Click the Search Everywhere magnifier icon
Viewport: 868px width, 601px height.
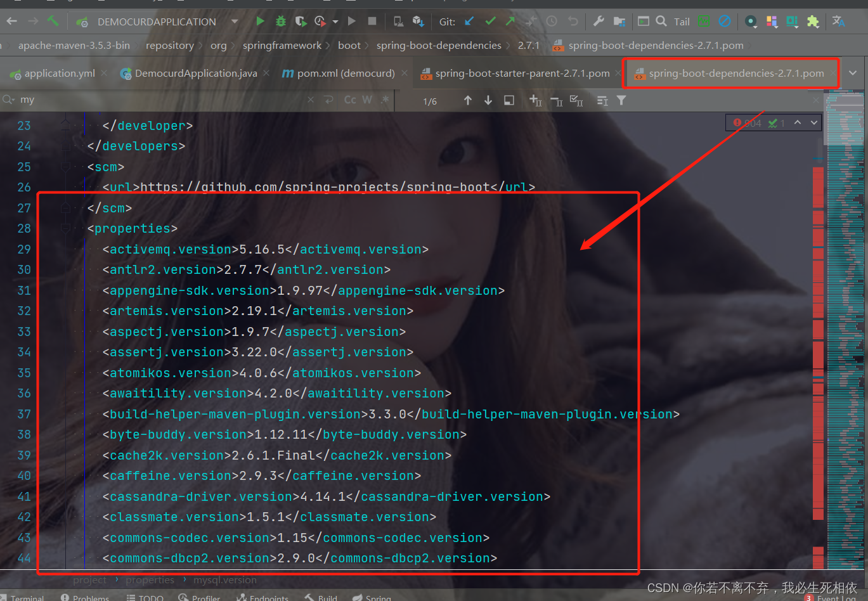tap(661, 22)
